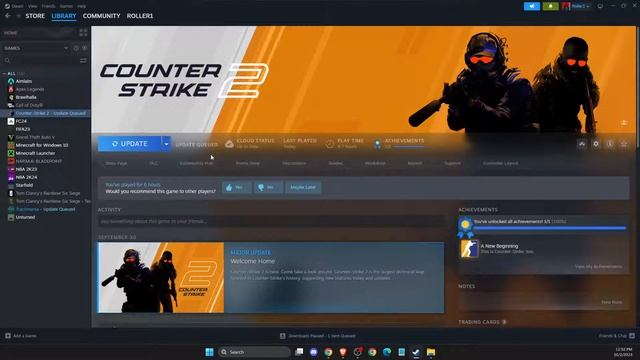Open the Welcome Home news thumbnail
This screenshot has width=640, height=360.
click(x=161, y=278)
